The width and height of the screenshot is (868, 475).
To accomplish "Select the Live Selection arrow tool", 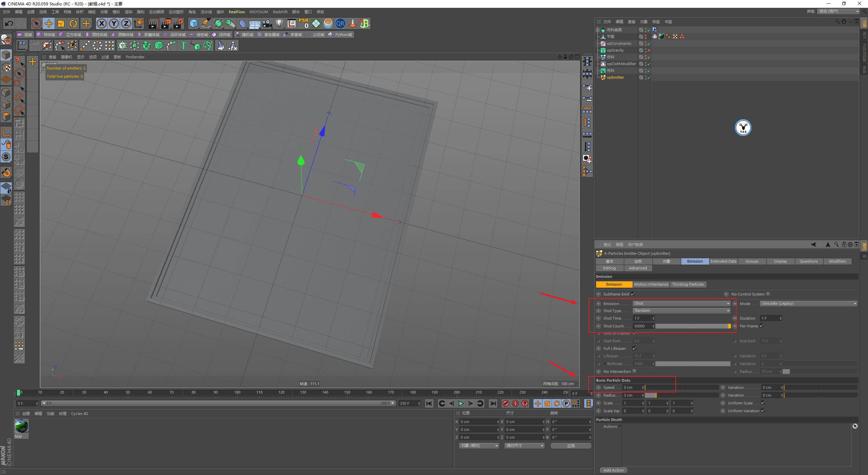I will pos(36,23).
